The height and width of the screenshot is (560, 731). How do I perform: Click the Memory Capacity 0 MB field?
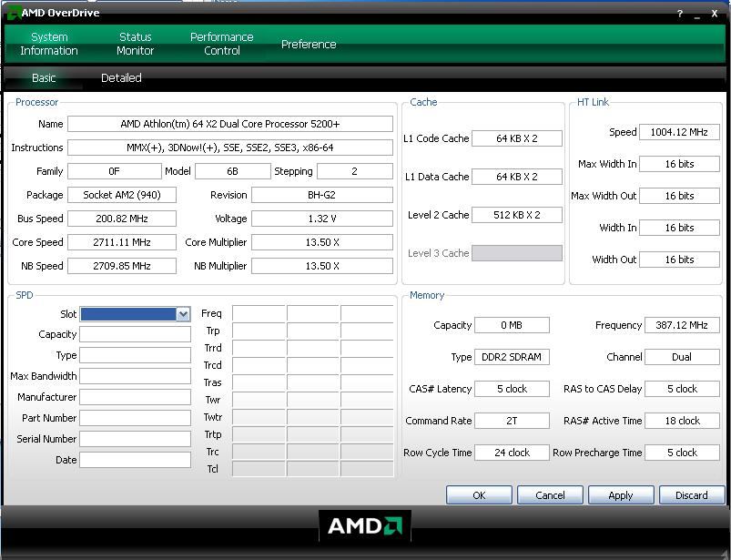click(x=512, y=325)
